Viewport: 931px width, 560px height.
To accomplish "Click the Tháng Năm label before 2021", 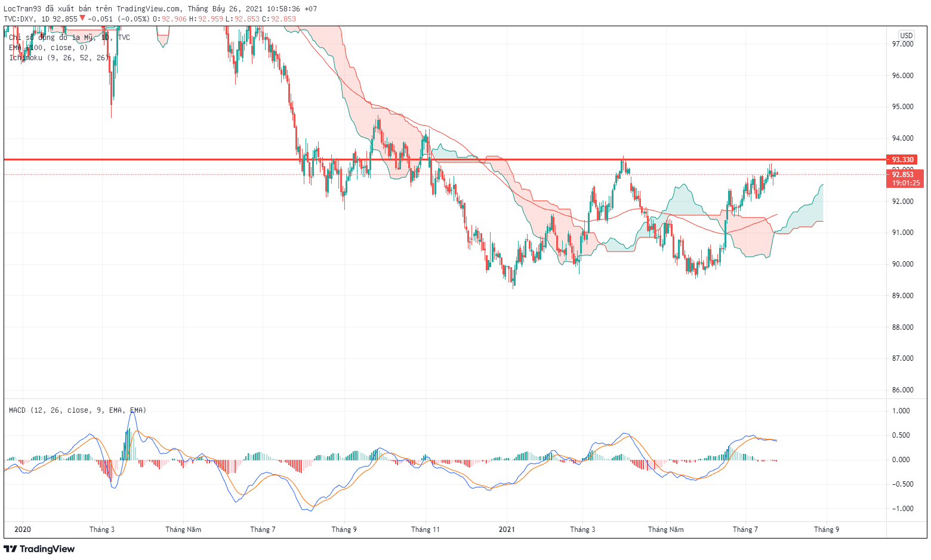I will [x=183, y=530].
